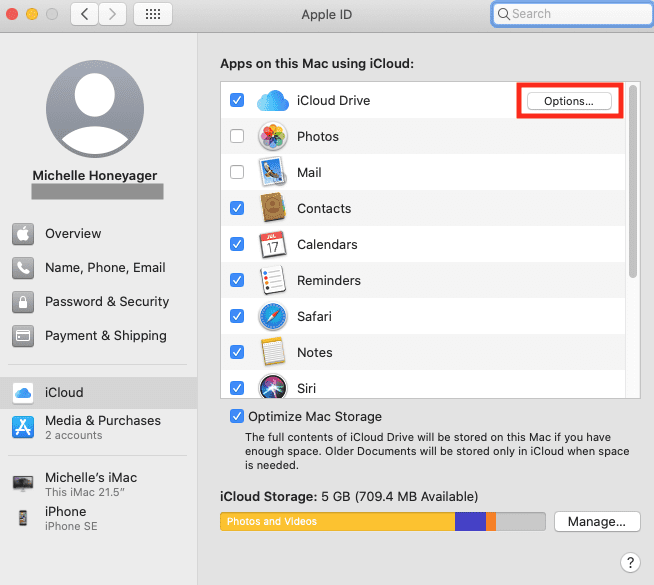Open the Overview section
This screenshot has height=585, width=654.
(98, 234)
